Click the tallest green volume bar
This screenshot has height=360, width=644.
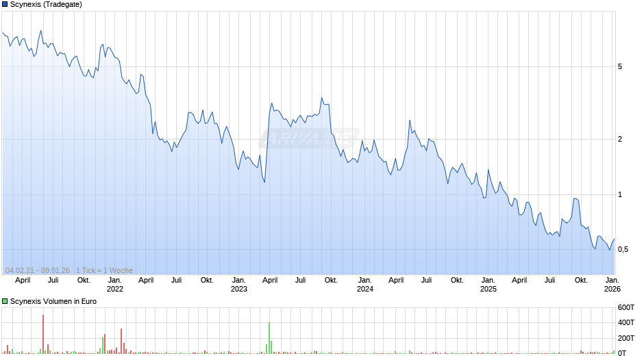[269, 338]
